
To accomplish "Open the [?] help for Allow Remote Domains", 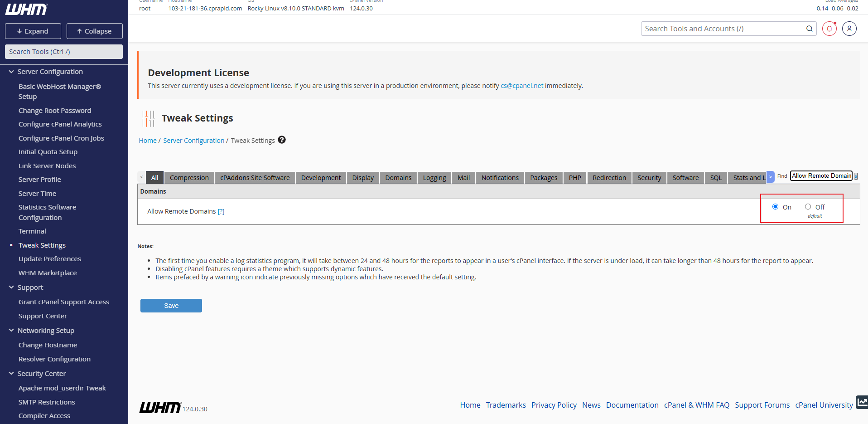I will pyautogui.click(x=221, y=211).
